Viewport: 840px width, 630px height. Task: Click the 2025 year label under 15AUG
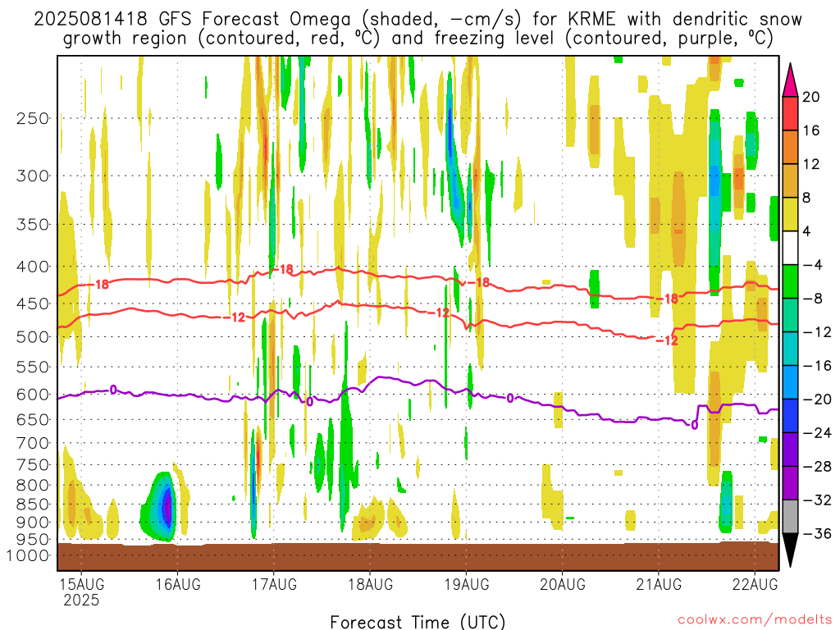[x=81, y=600]
